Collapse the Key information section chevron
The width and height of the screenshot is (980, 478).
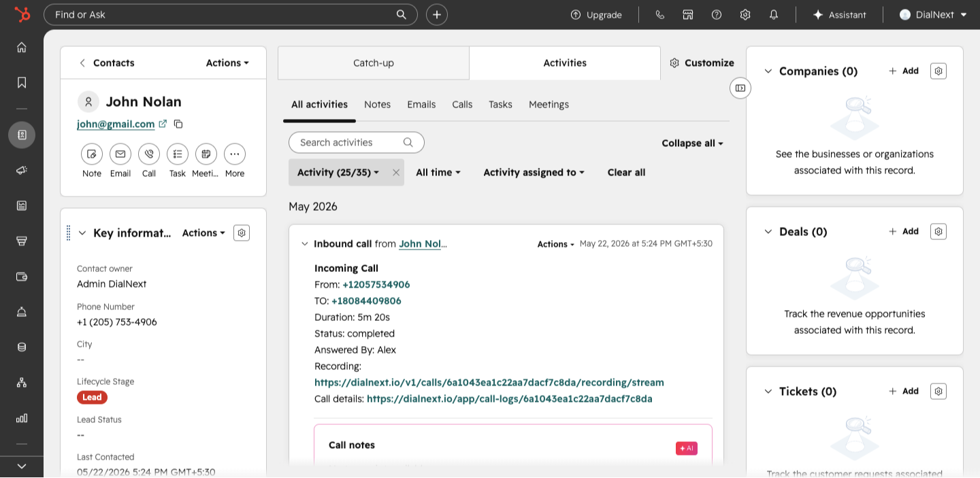(82, 233)
